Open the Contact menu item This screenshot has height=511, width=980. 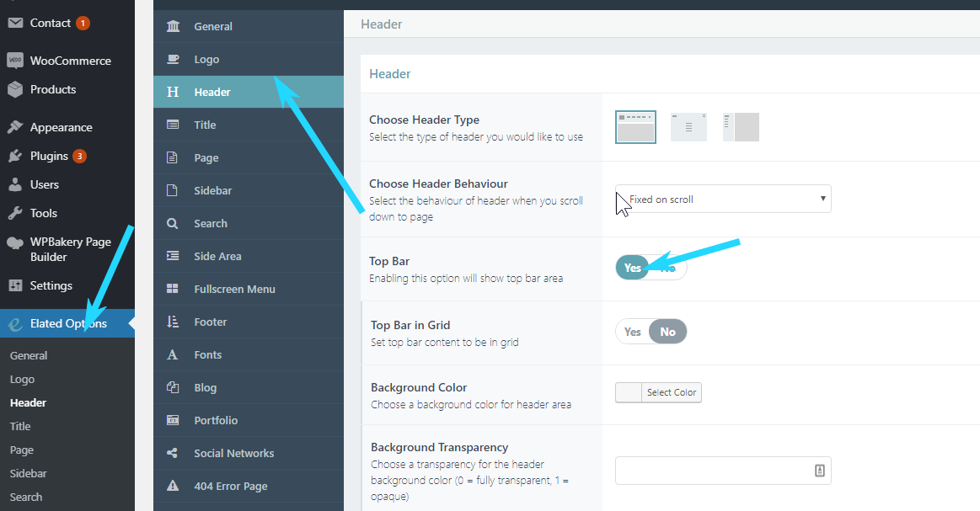[x=67, y=23]
